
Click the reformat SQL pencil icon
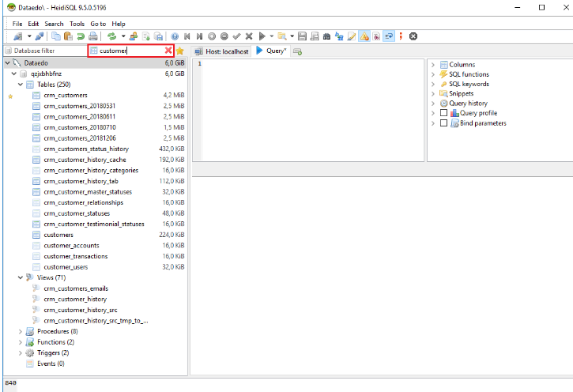click(x=352, y=36)
